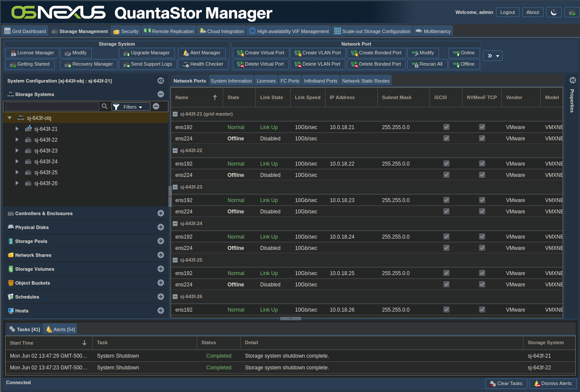This screenshot has height=392, width=580.
Task: Expand Storage Pools section plus icon
Action: click(161, 241)
